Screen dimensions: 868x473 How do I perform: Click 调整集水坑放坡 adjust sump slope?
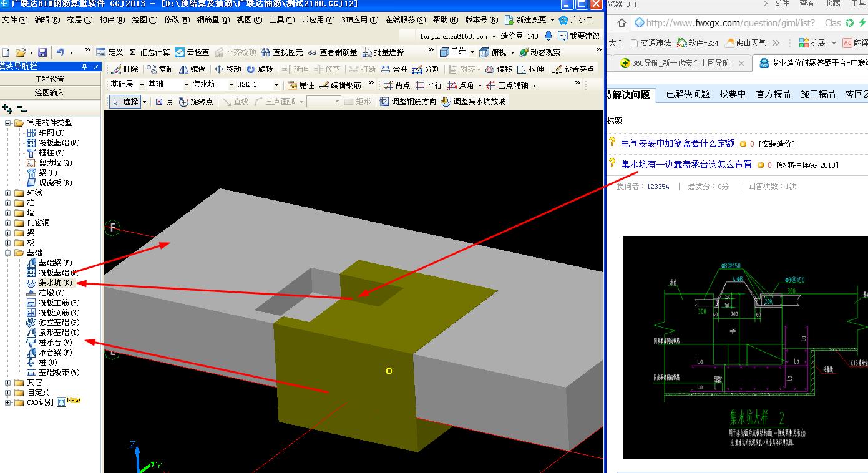[474, 102]
